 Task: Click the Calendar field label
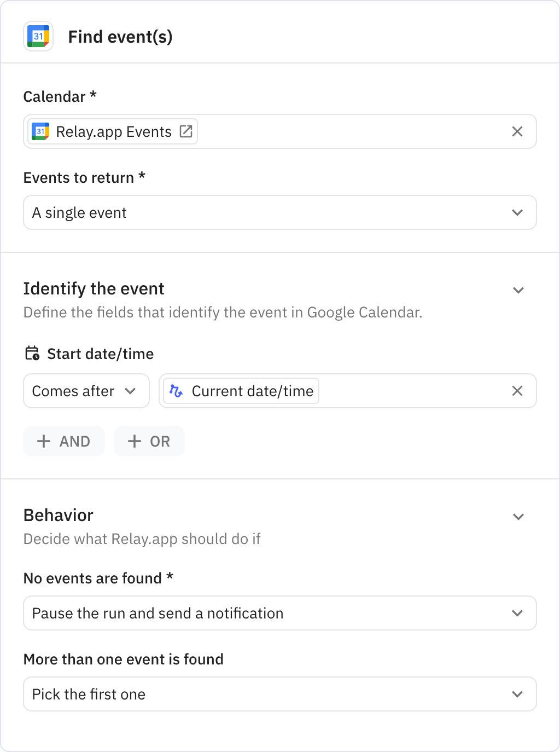[60, 96]
